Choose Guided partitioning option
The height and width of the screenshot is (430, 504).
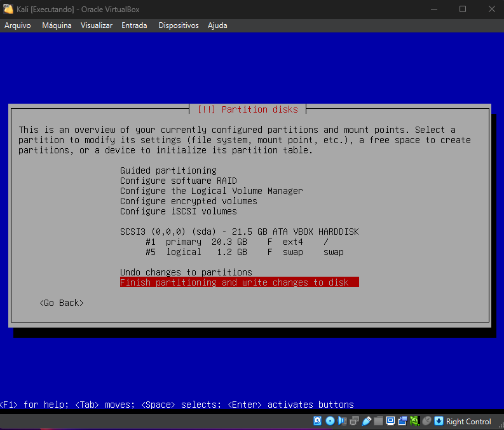point(168,170)
